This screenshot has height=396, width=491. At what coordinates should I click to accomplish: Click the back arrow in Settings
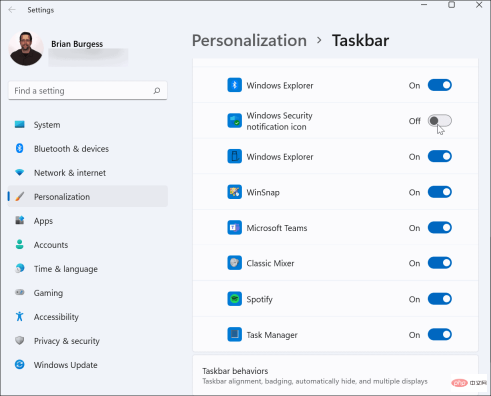12,10
